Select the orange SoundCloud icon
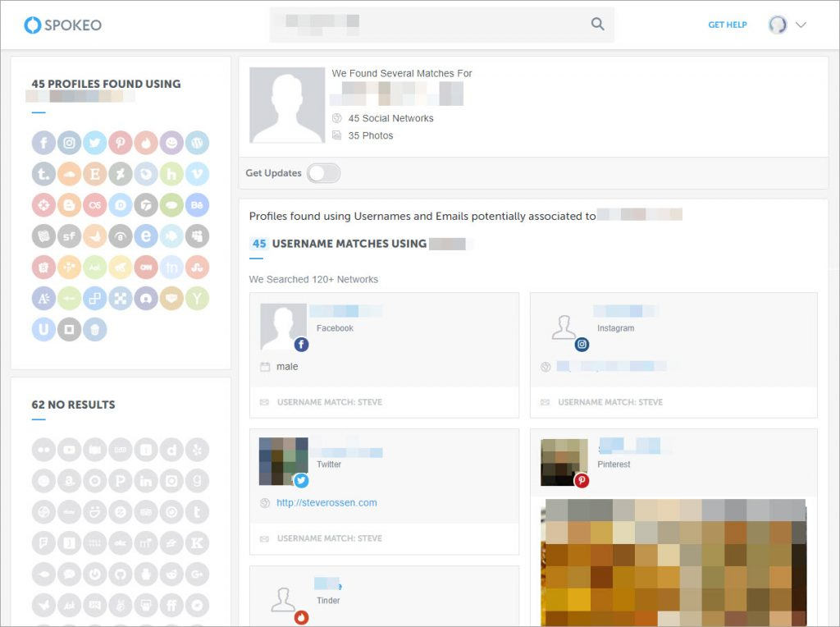840x627 pixels. 69,174
